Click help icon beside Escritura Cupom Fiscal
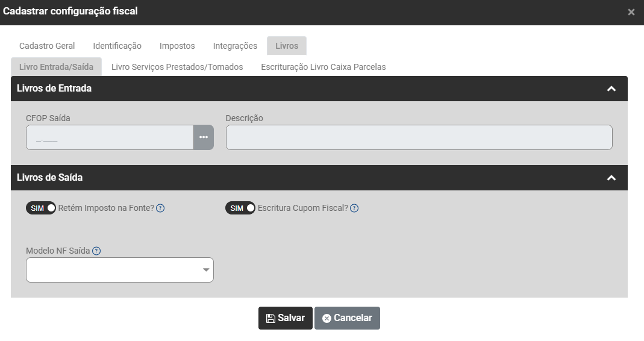 (x=354, y=208)
